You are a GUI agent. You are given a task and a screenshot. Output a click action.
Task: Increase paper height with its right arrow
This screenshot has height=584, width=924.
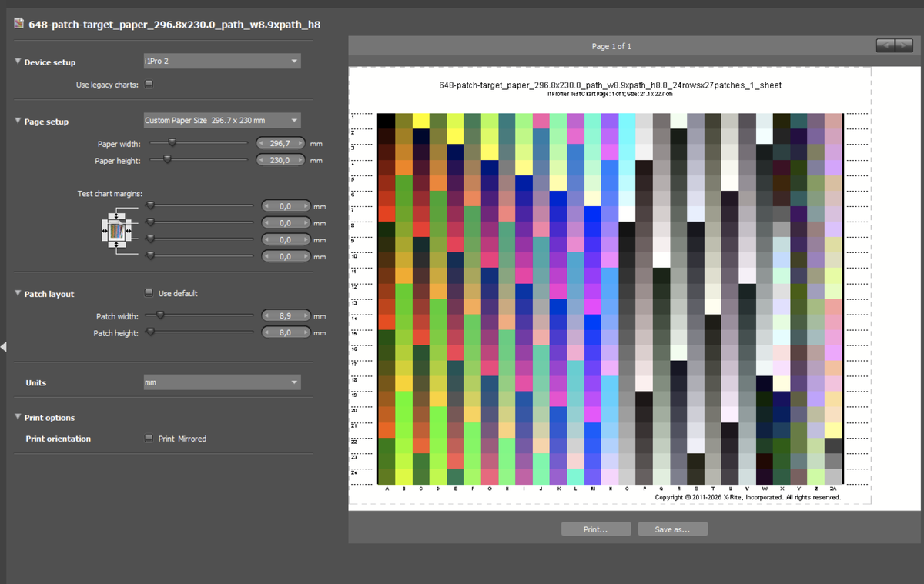point(299,160)
